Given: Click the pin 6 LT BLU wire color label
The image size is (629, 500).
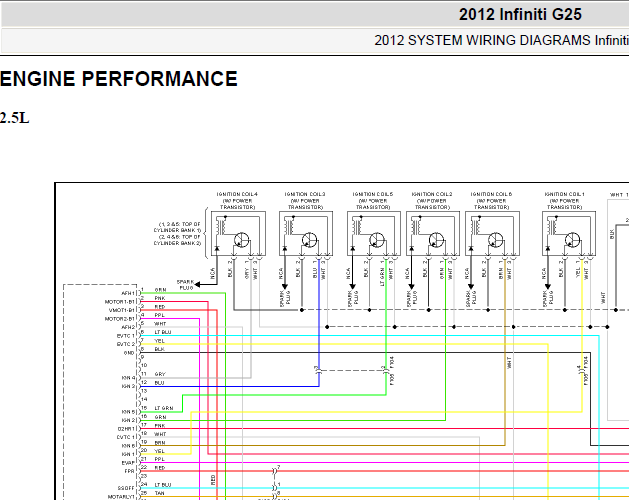Looking at the screenshot, I should (x=162, y=332).
